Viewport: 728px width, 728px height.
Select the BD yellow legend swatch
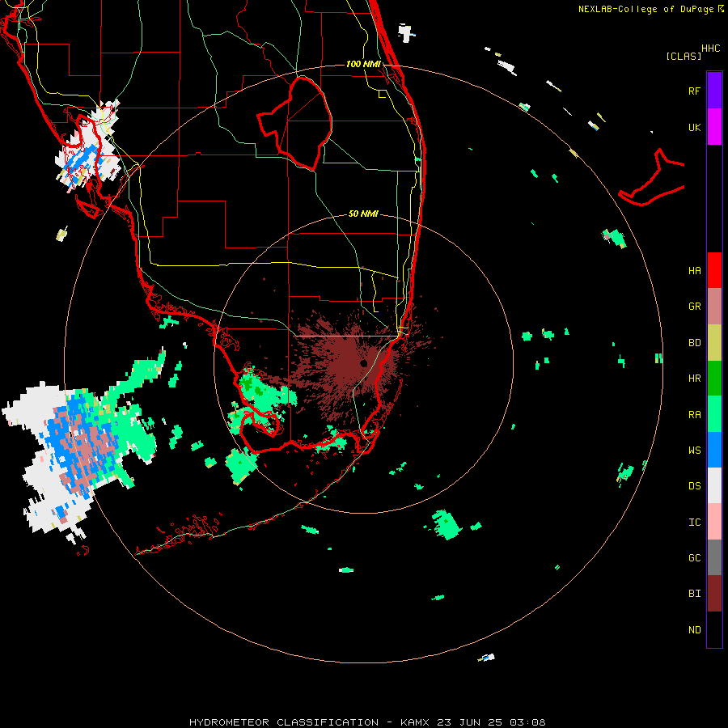pos(714,343)
